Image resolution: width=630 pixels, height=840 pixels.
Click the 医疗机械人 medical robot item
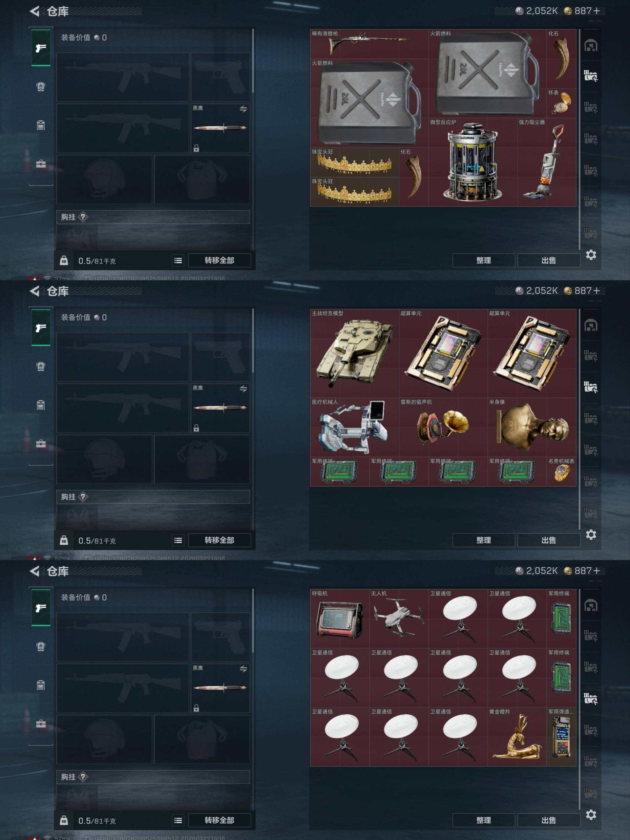click(355, 427)
